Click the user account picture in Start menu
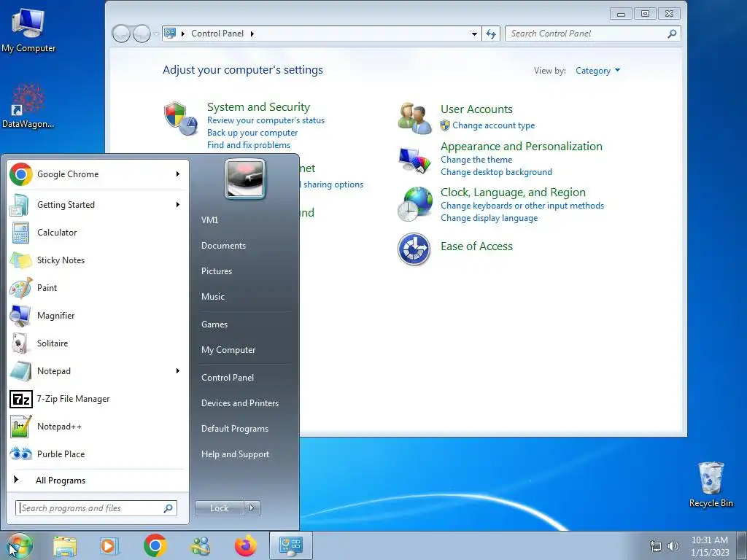747x560 pixels. click(245, 179)
